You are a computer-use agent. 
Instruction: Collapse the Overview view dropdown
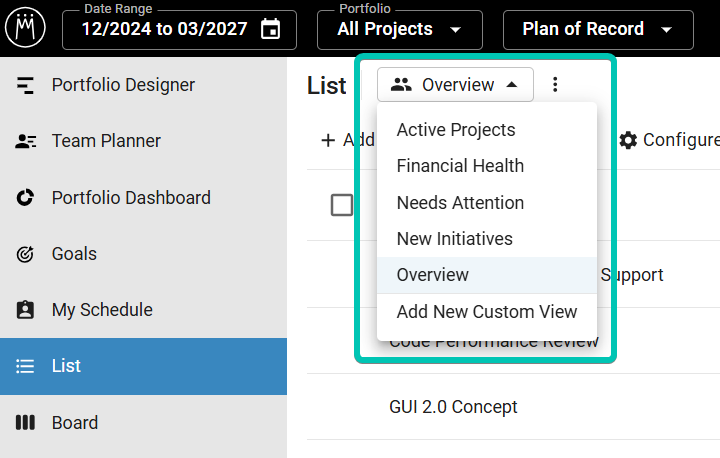pyautogui.click(x=455, y=85)
